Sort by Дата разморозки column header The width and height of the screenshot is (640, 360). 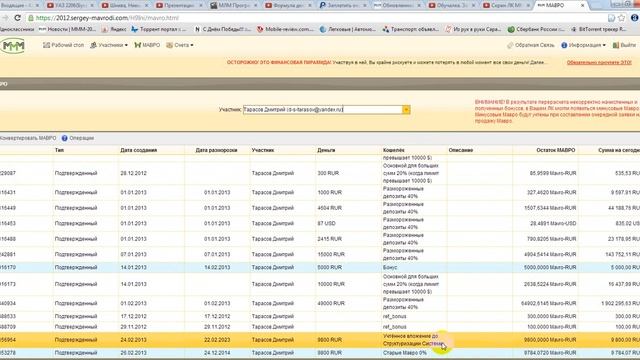216,150
